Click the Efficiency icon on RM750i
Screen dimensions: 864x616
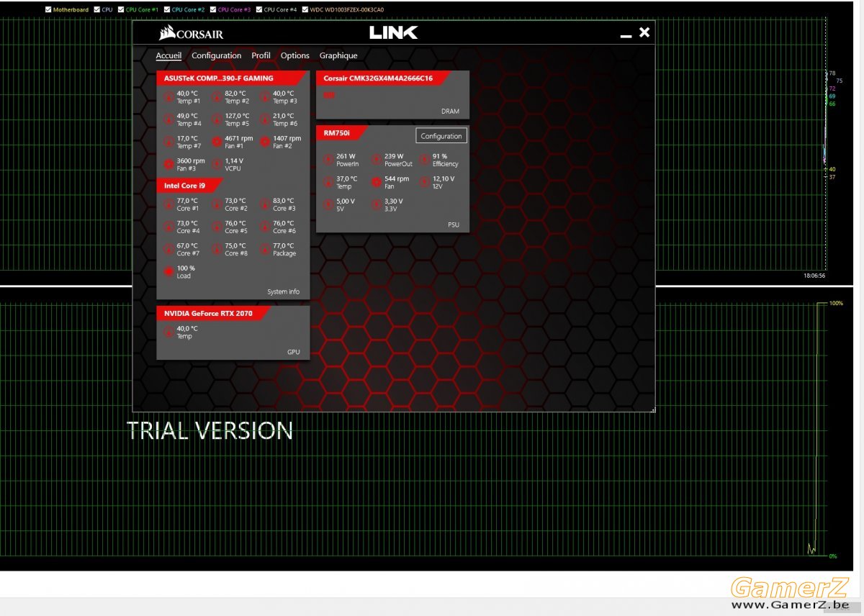[x=425, y=160]
